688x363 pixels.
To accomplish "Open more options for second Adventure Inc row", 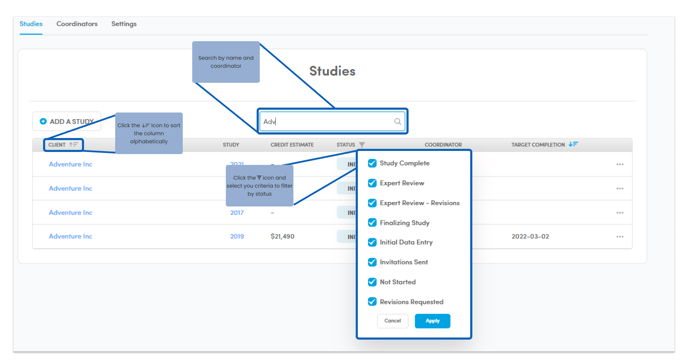I will pyautogui.click(x=620, y=188).
